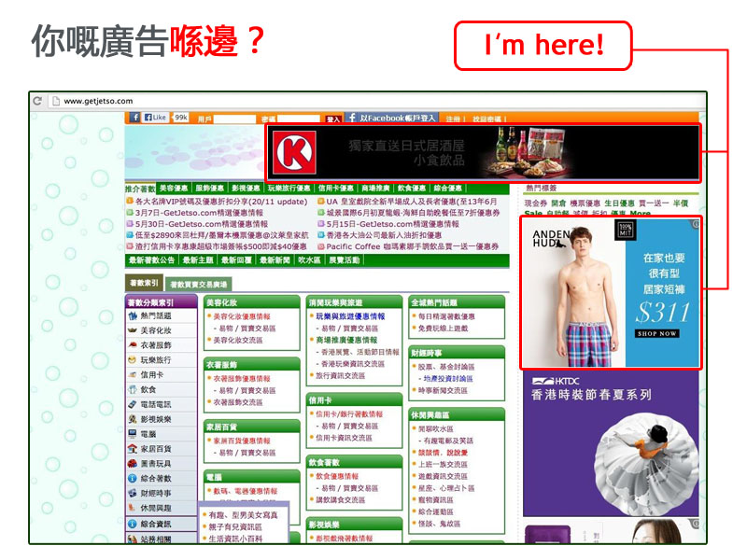Image resolution: width=747 pixels, height=560 pixels.
Task: Click the Facebook Like button
Action: click(156, 118)
